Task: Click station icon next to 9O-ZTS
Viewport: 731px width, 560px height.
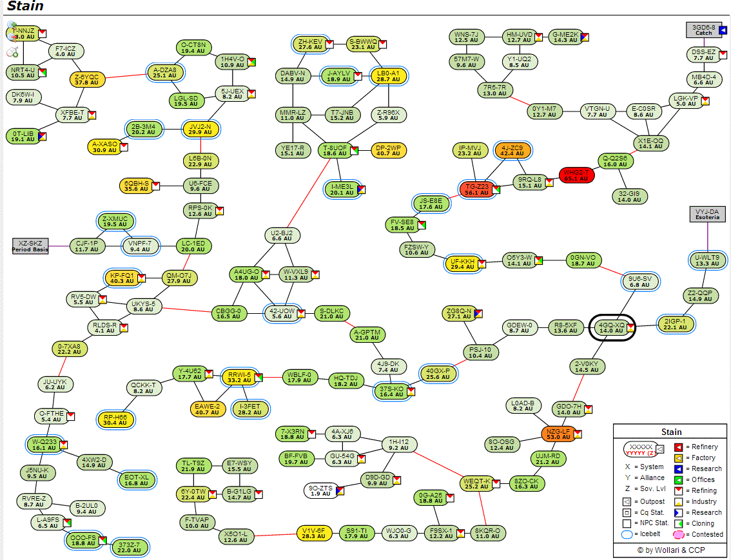Action: tap(340, 491)
